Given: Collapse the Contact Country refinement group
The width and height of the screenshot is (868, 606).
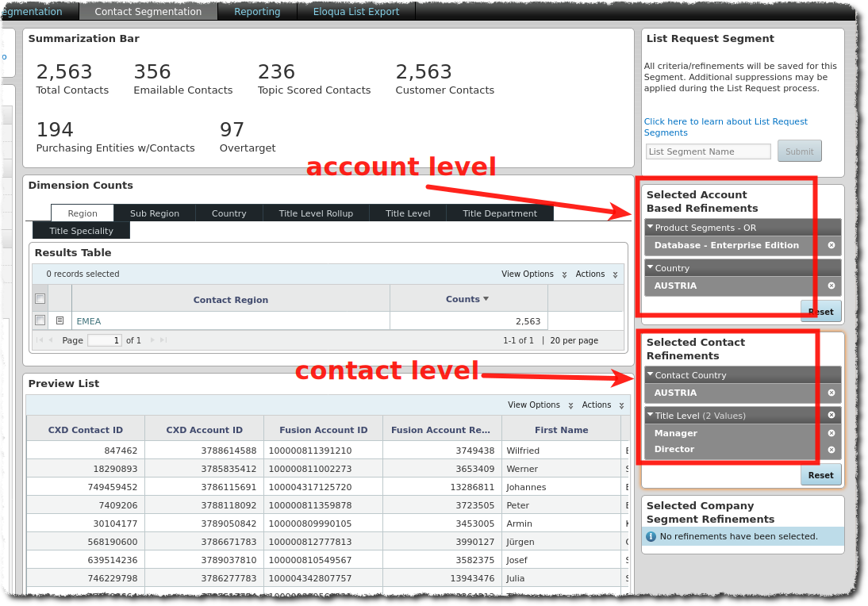Looking at the screenshot, I should coord(651,375).
